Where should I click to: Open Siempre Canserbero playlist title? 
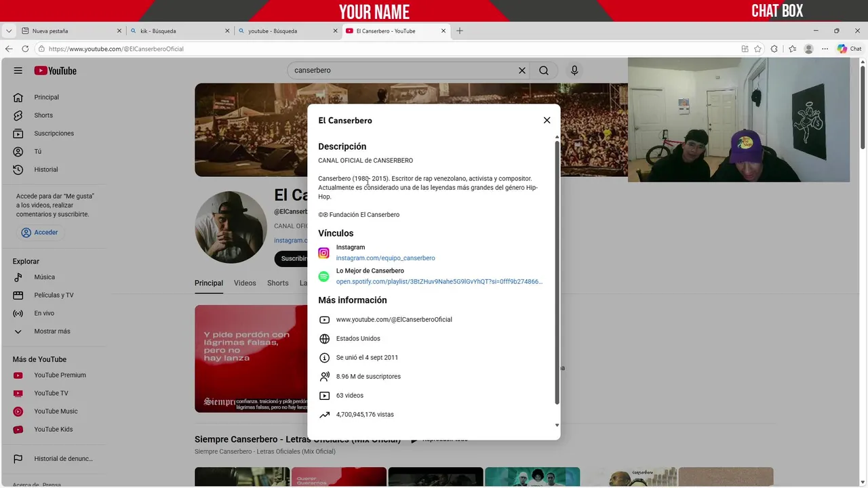[x=298, y=439]
